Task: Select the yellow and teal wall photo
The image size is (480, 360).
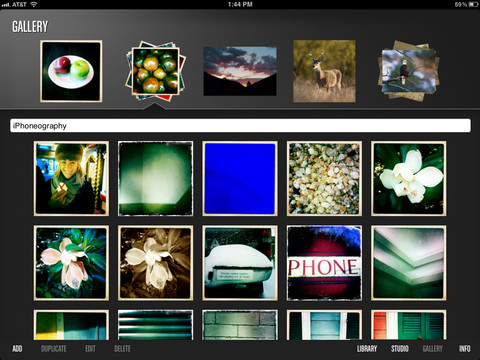Action: 71,325
